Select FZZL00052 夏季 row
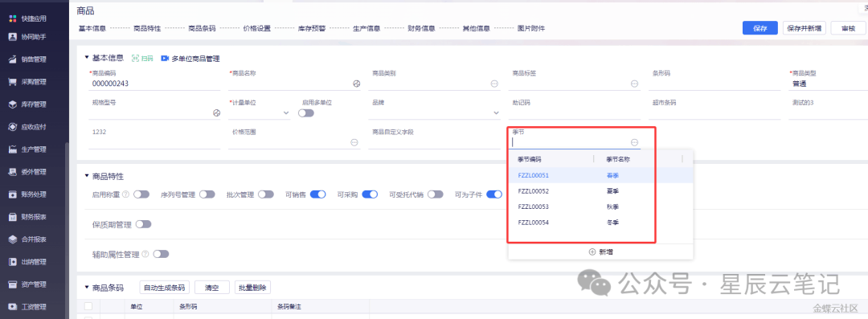Screen dimensions: 868x319 pyautogui.click(x=600, y=191)
